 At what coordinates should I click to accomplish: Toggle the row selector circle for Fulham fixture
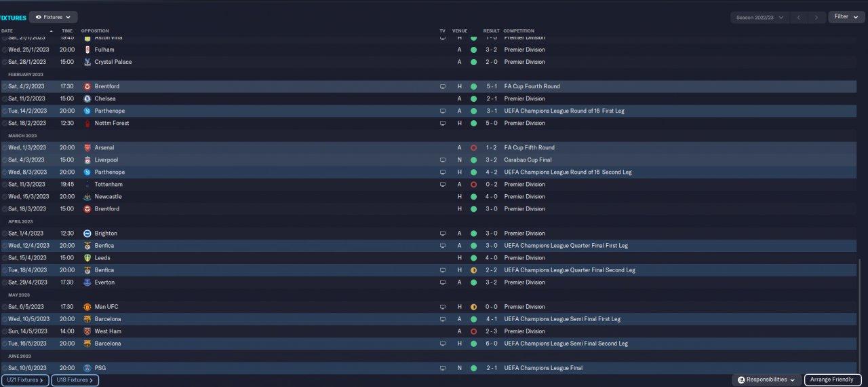coord(4,50)
